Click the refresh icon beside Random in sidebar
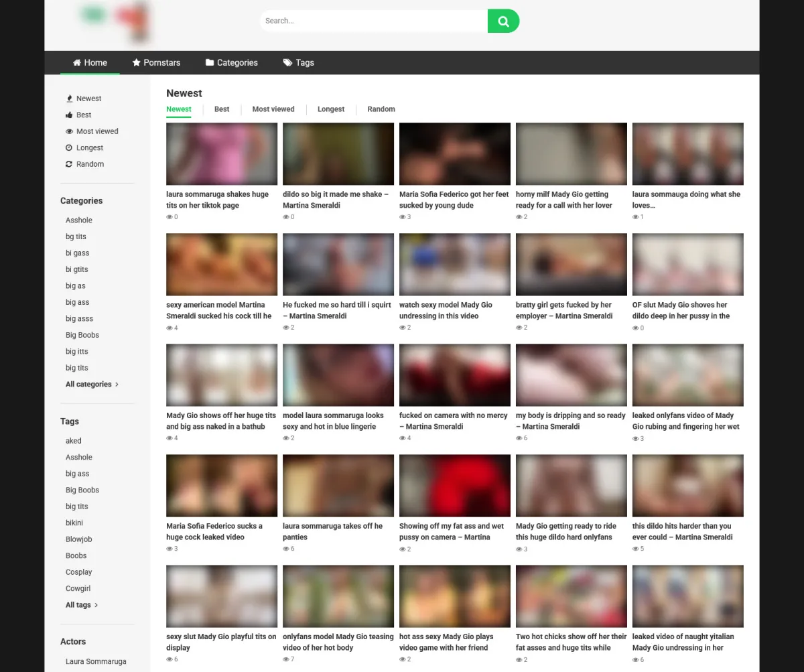Screen dimensions: 804x672 click(x=69, y=164)
